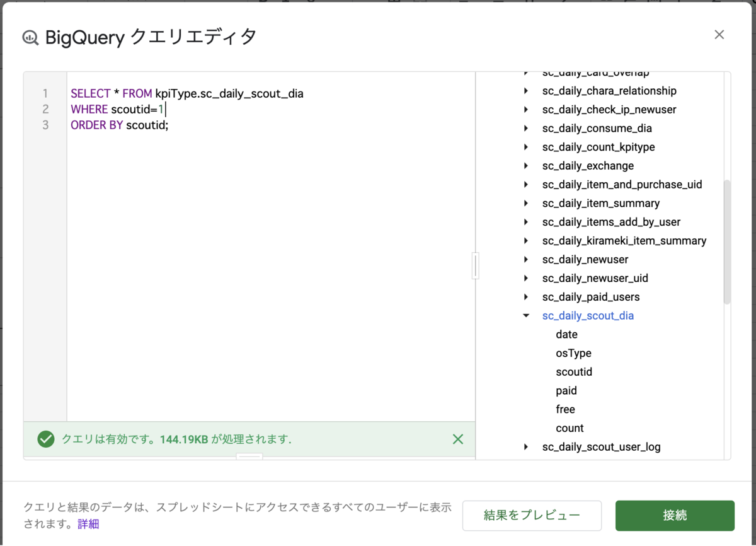
Task: Click the 結果をプレビュー button
Action: [532, 516]
